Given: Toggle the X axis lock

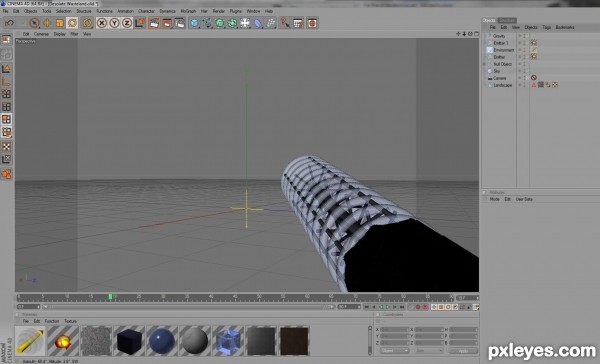Looking at the screenshot, I should [101, 23].
